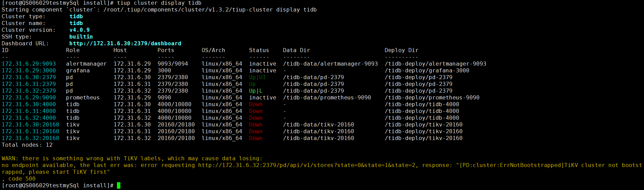Click ID 172.31.6.29:9093
Screen dimensions: 644x190
pos(29,64)
